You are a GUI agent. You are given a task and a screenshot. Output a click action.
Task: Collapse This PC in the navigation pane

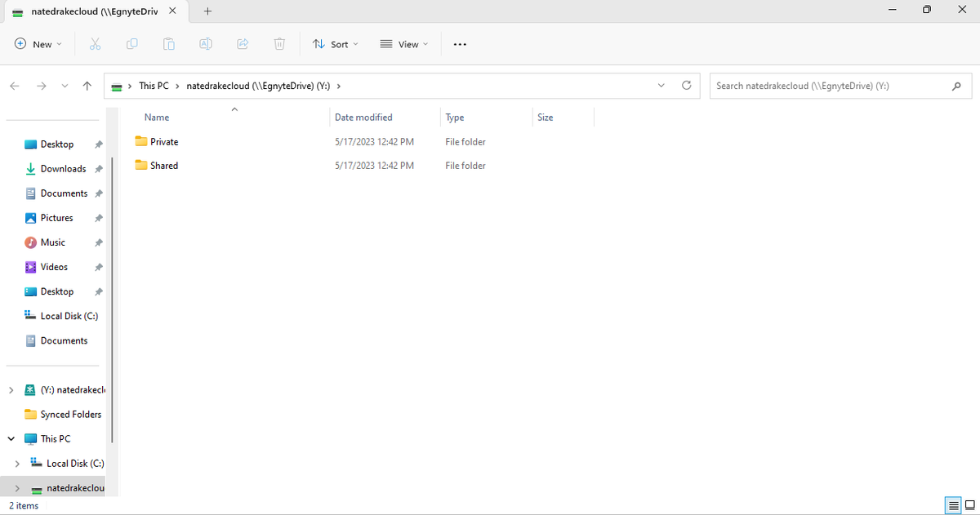[x=11, y=438]
